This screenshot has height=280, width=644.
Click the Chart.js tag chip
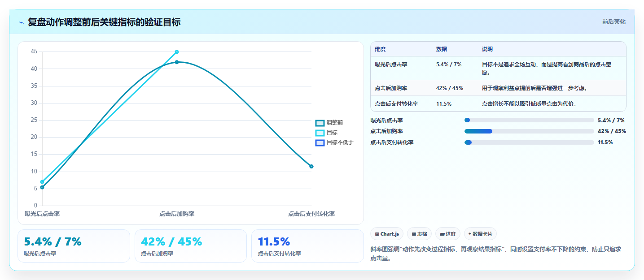pos(387,234)
